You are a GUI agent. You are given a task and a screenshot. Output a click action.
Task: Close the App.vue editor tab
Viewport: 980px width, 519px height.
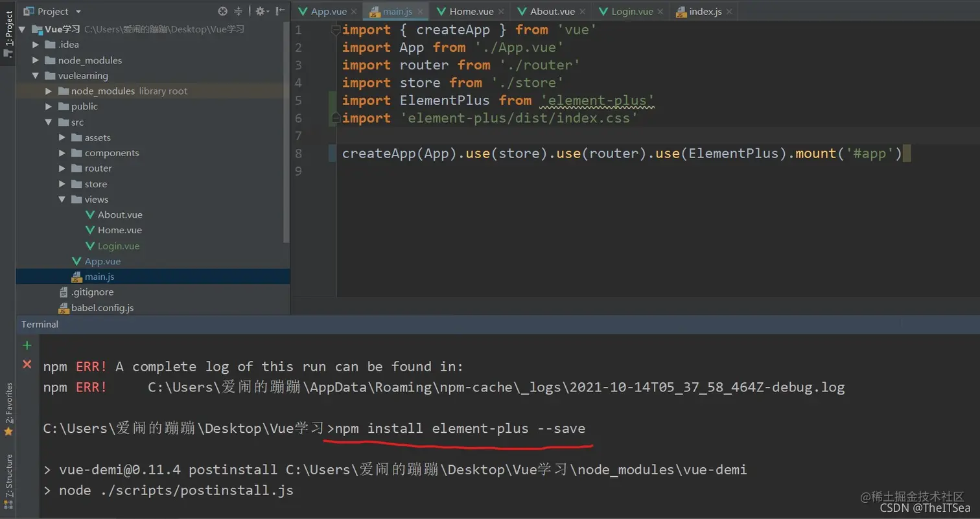click(354, 12)
